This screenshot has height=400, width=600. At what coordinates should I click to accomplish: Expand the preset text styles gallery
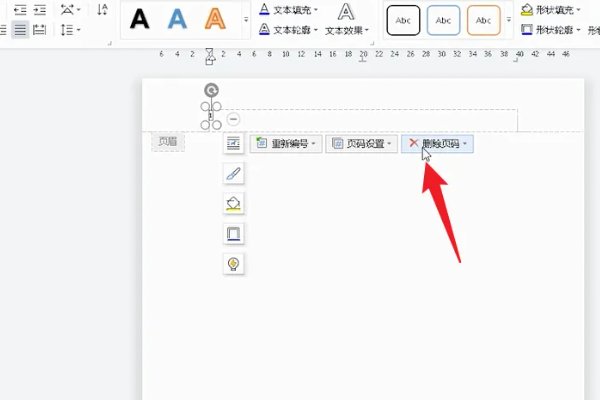246,19
